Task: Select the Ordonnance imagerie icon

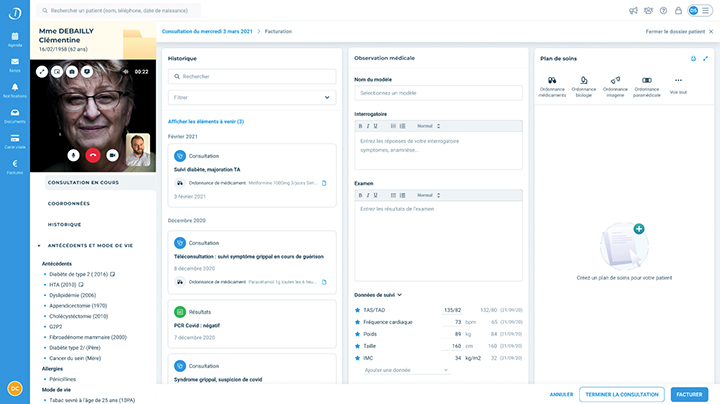Action: [x=615, y=80]
